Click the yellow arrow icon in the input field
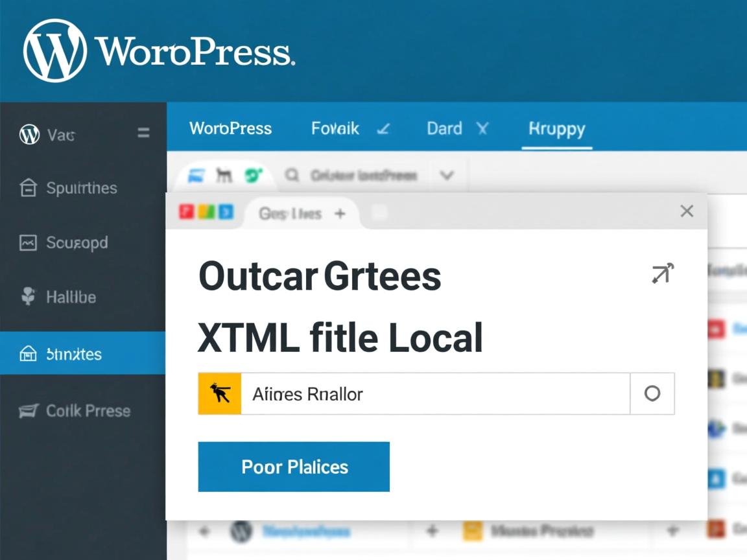Image resolution: width=747 pixels, height=560 pixels. tap(220, 393)
